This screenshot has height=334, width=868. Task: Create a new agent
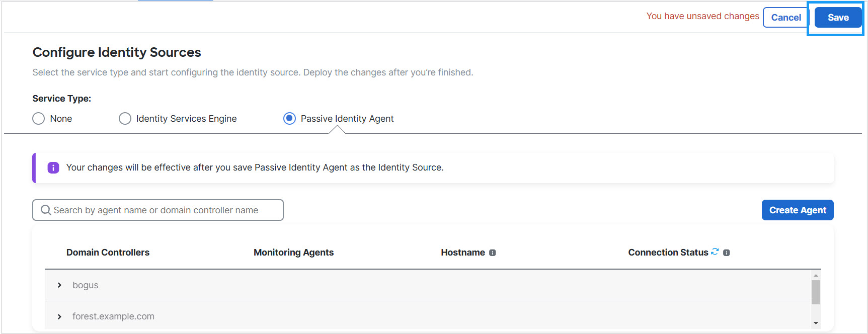(797, 210)
